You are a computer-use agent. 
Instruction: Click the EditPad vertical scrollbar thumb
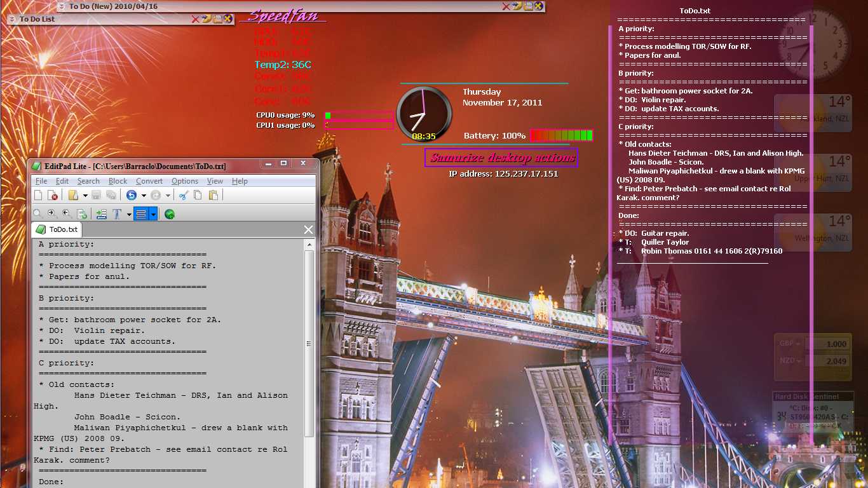pos(309,343)
